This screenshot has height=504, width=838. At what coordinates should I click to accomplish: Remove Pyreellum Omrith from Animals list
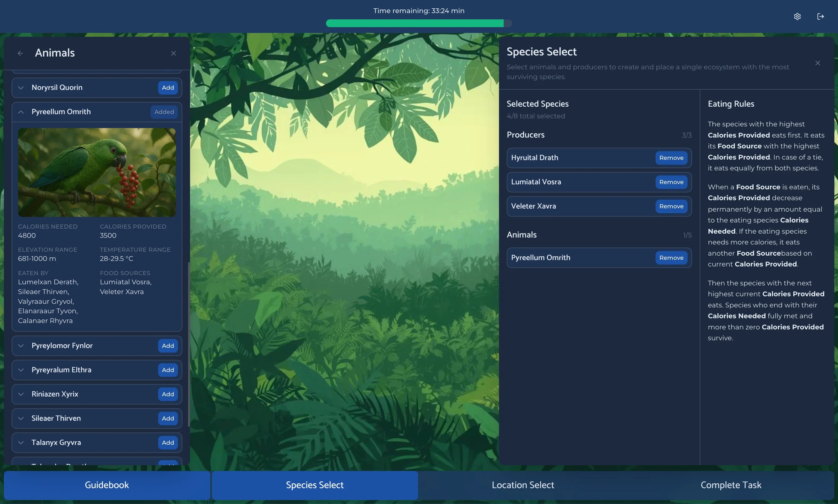(x=671, y=258)
